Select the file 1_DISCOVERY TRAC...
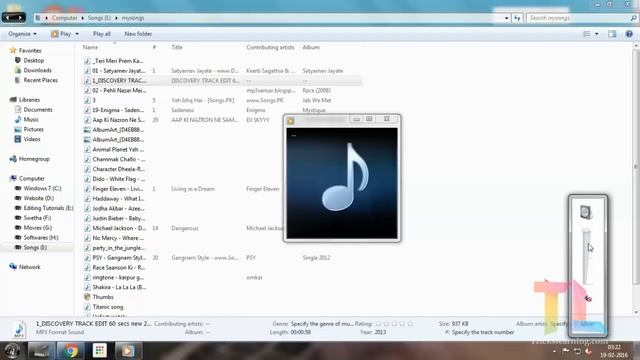This screenshot has height=360, width=640. click(119, 80)
